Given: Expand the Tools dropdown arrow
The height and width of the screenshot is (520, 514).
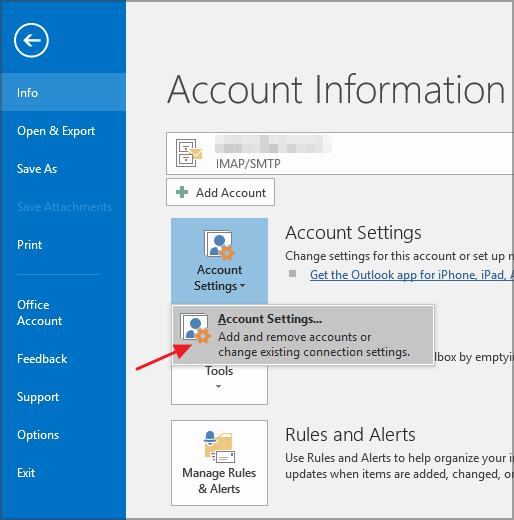Looking at the screenshot, I should 218,386.
